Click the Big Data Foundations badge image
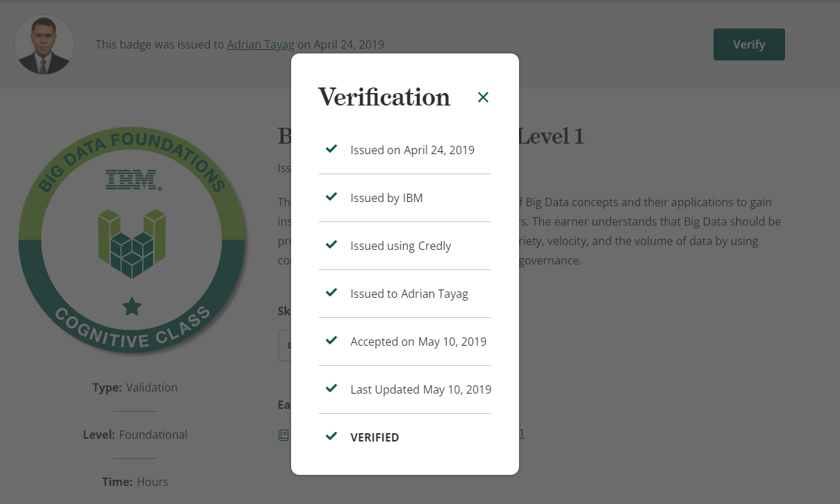This screenshot has width=840, height=504. (x=131, y=240)
